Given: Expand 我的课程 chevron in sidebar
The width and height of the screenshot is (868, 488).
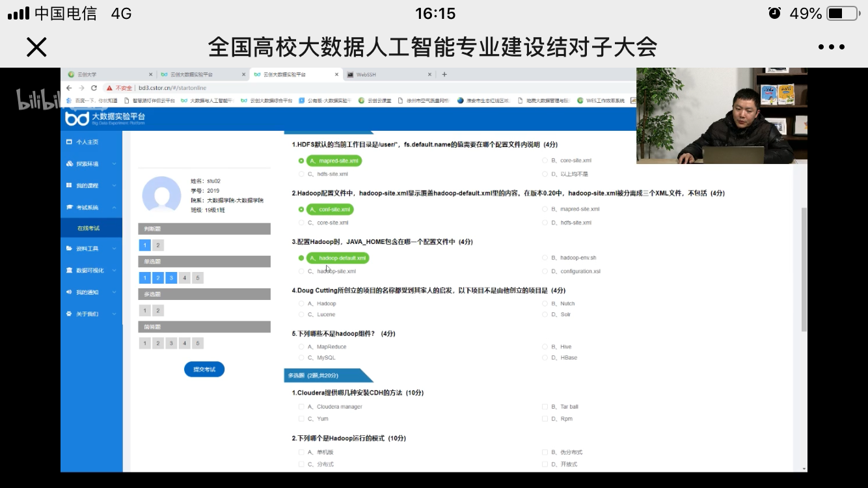Looking at the screenshot, I should tap(114, 185).
